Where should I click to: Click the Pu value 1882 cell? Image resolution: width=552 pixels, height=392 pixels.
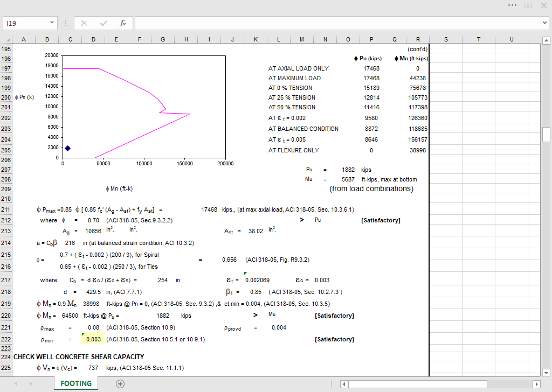(x=348, y=170)
